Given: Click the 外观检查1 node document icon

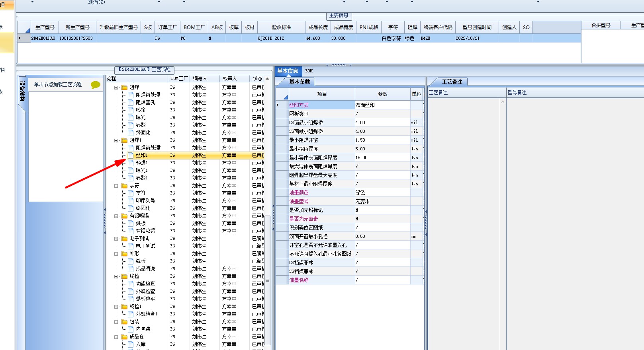Looking at the screenshot, I should coord(131,314).
